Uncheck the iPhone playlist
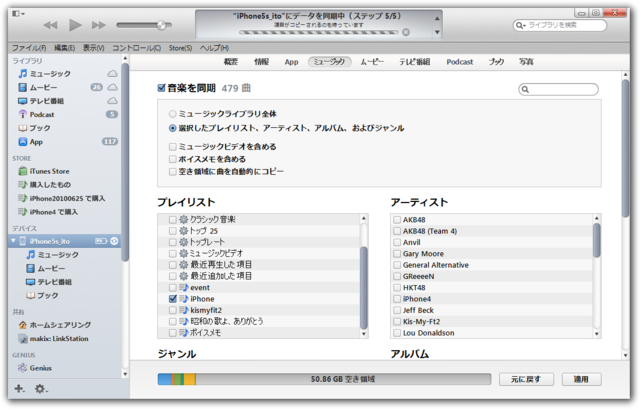This screenshot has width=640, height=409. click(x=173, y=299)
